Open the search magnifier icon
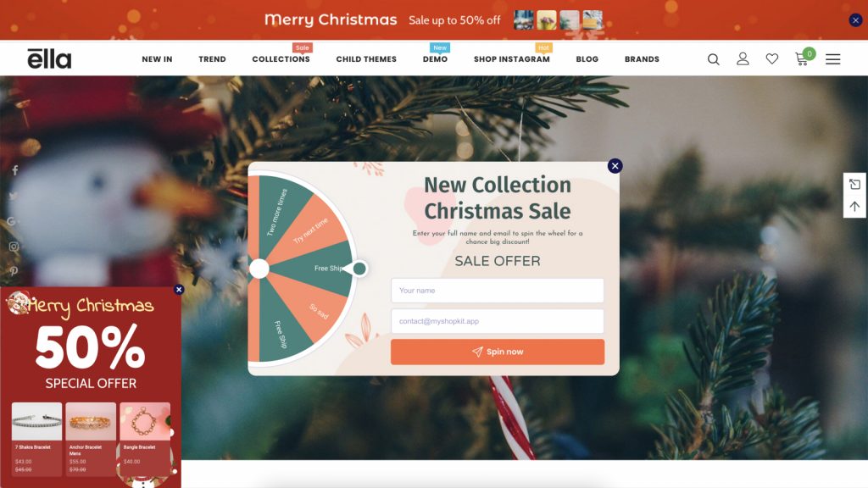 tap(713, 59)
